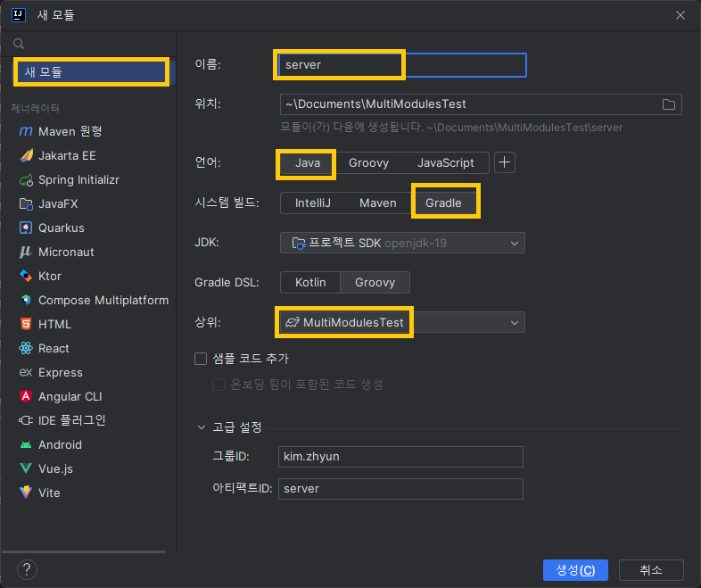Screen dimensions: 701x588
Task: Select the HTML generator icon
Action: (x=26, y=324)
